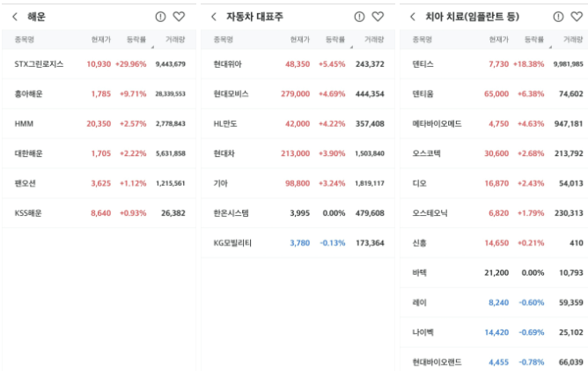This screenshot has height=371, width=588.
Task: Sort 해운 list by 거래량 header
Action: [x=175, y=40]
